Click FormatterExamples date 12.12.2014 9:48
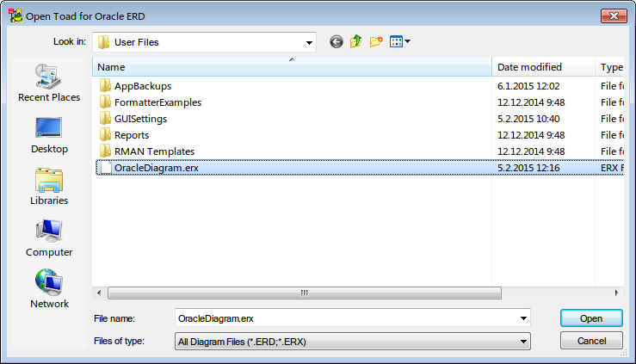The width and height of the screenshot is (636, 364). [531, 102]
